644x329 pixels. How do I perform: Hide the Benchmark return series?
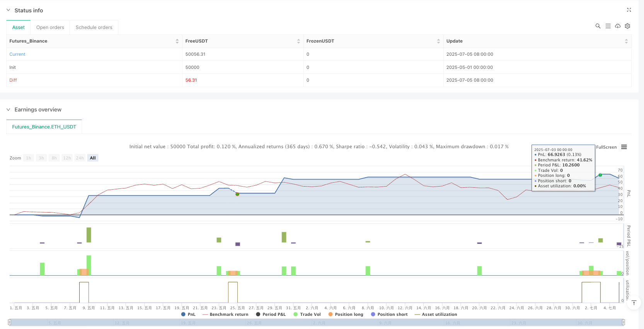pos(225,314)
